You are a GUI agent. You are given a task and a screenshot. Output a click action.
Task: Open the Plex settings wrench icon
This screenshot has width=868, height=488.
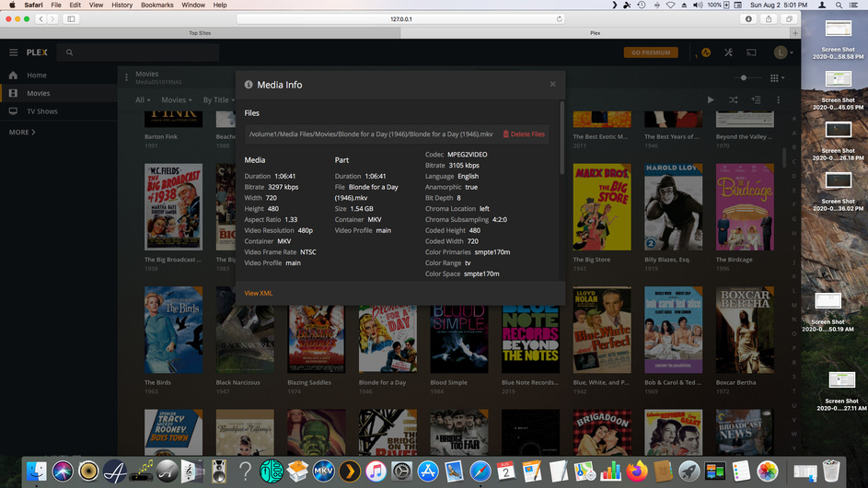[x=728, y=52]
